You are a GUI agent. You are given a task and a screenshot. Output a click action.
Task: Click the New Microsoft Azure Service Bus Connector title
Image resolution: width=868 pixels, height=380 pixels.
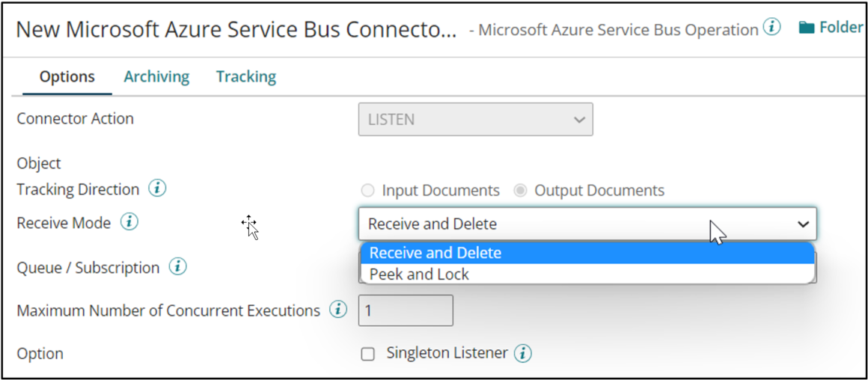pos(235,29)
